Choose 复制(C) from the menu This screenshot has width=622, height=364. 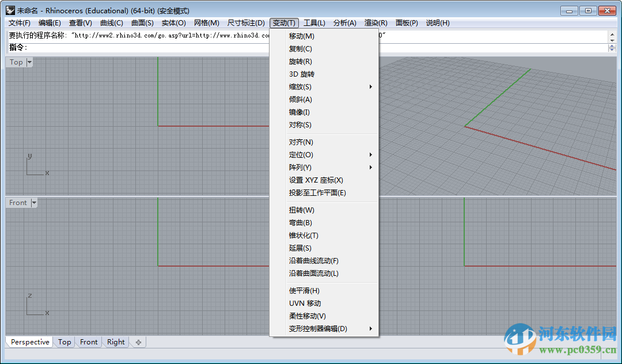coord(324,49)
